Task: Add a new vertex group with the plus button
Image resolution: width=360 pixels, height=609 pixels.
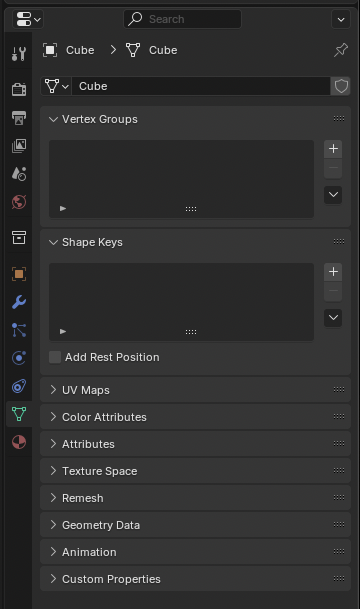Action: point(333,149)
